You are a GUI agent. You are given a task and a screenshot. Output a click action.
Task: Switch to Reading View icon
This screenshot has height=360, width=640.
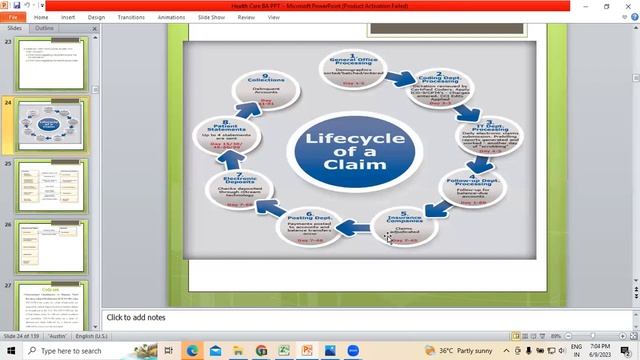click(533, 336)
